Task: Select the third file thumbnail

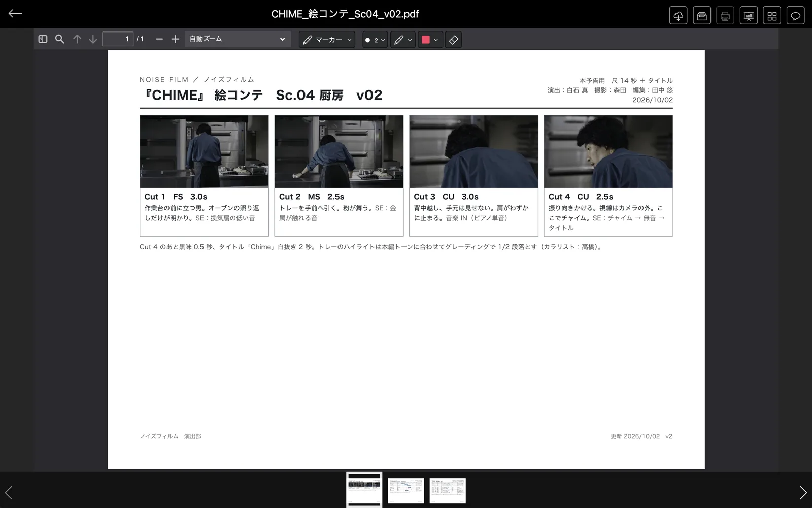Action: point(448,491)
